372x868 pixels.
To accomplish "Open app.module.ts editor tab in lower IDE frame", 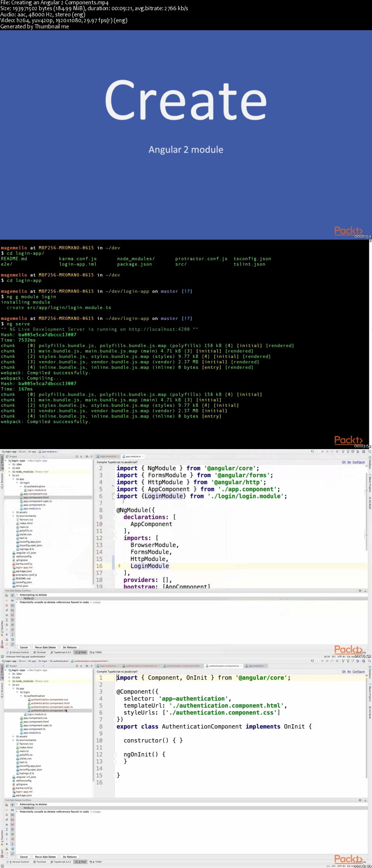I will (256, 666).
